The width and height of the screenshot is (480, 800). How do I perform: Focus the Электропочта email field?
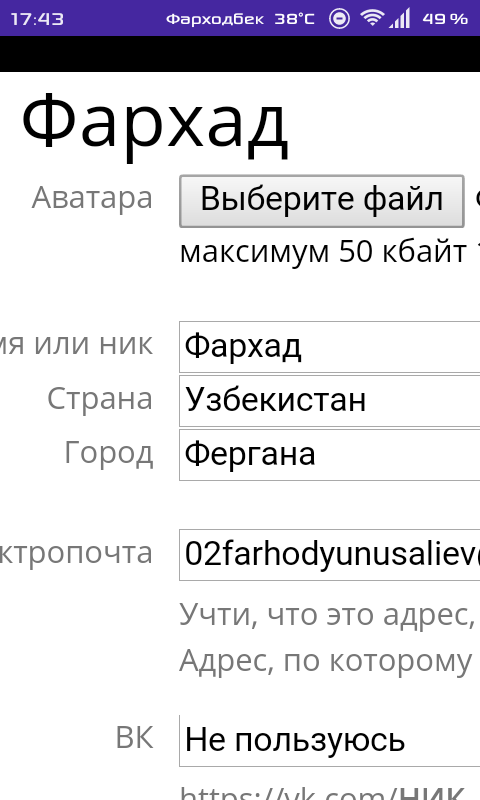click(330, 555)
